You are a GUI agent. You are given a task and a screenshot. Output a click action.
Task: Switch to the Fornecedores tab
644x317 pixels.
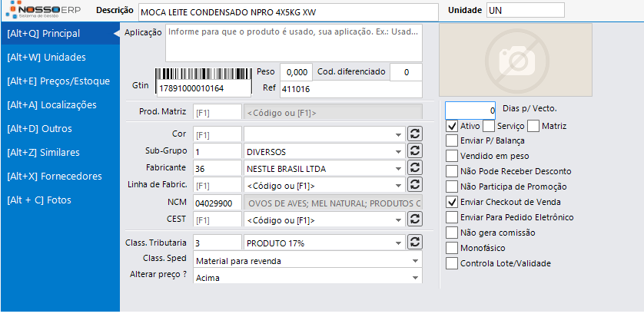(55, 176)
